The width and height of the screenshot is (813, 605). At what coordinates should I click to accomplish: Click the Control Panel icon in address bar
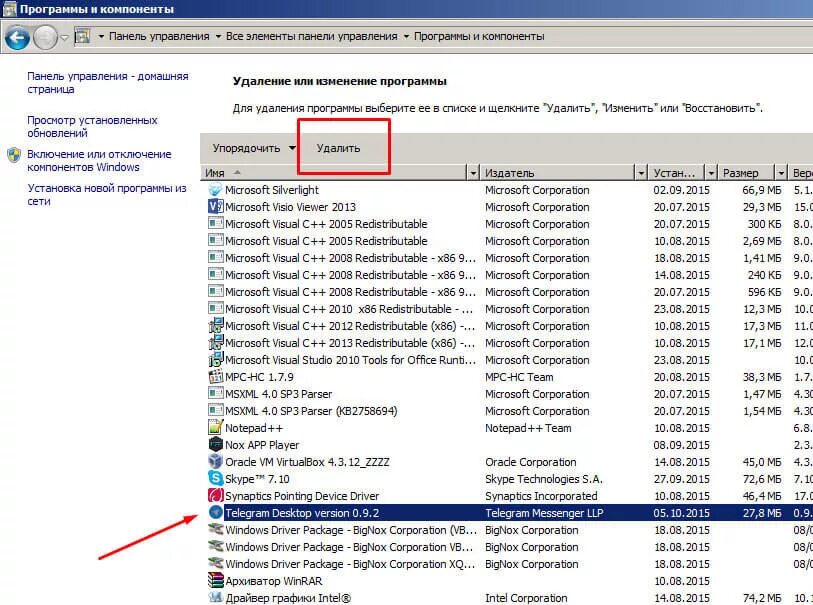(82, 36)
